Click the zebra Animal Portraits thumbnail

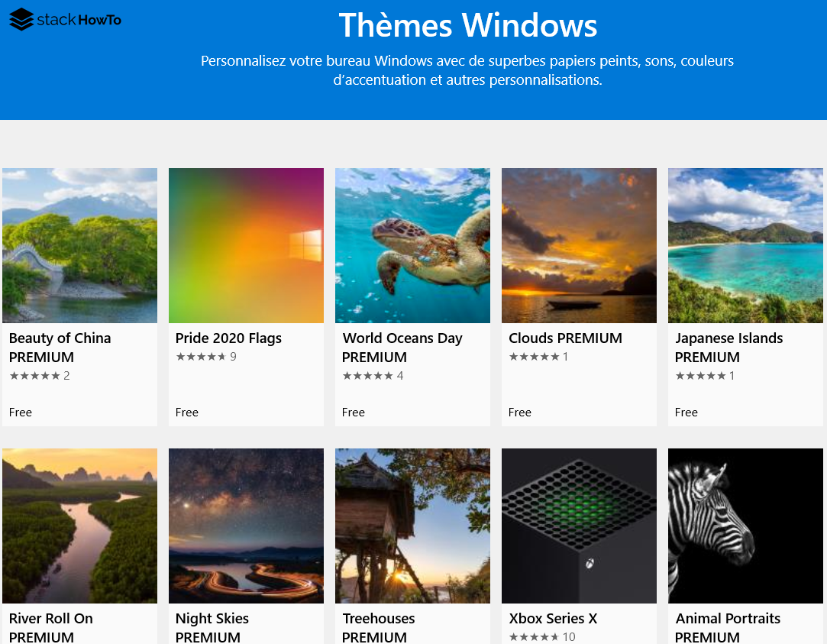coord(745,525)
